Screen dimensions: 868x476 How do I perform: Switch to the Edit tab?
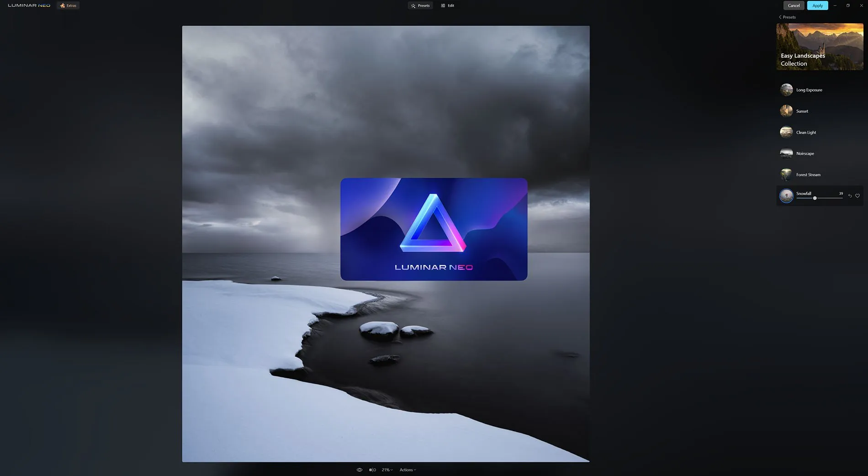coord(447,5)
